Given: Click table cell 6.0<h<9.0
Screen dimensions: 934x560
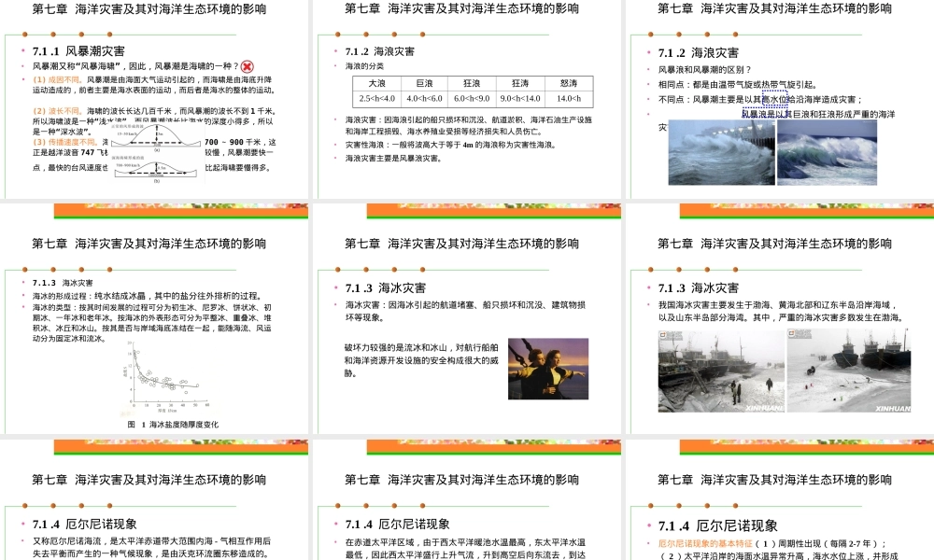Looking at the screenshot, I should pyautogui.click(x=472, y=99).
